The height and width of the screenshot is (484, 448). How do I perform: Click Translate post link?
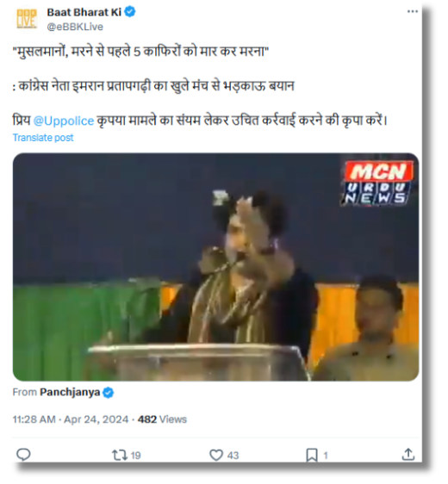click(43, 138)
